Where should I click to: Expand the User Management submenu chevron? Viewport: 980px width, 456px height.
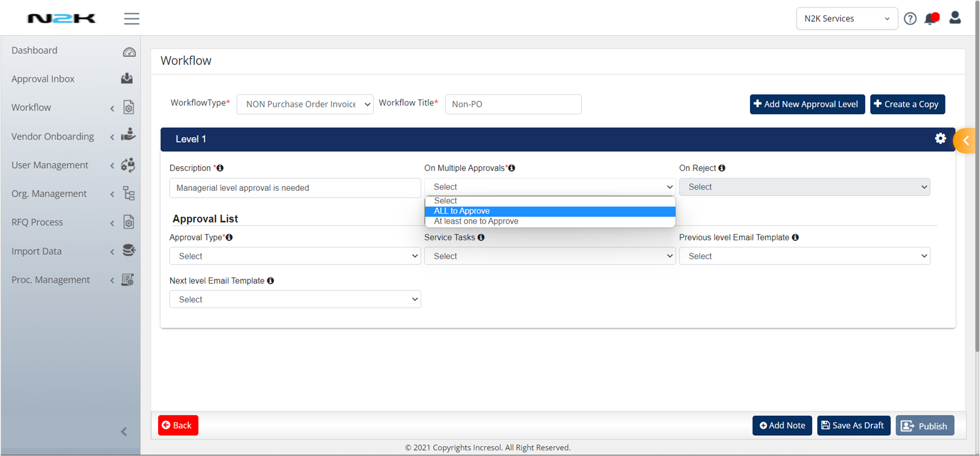(x=112, y=166)
